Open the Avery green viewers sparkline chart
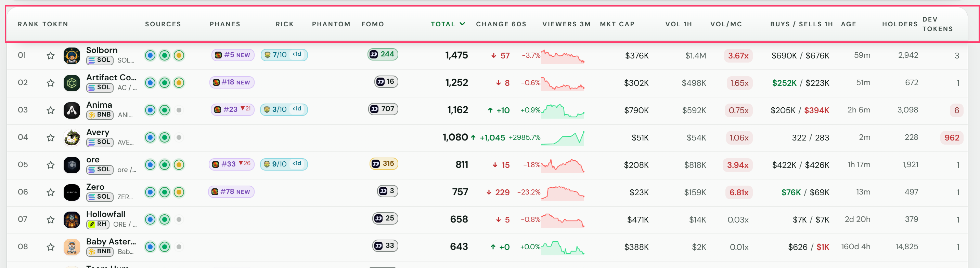This screenshot has width=980, height=268. click(563, 138)
